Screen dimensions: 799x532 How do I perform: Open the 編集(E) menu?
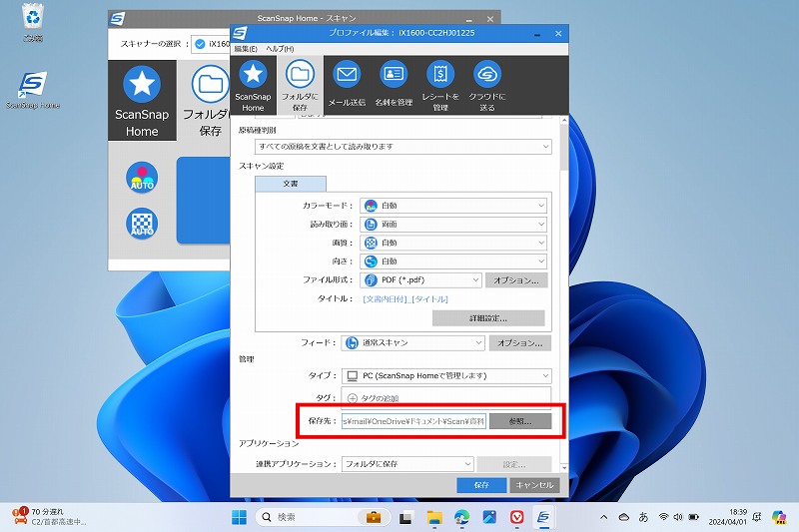(246, 49)
